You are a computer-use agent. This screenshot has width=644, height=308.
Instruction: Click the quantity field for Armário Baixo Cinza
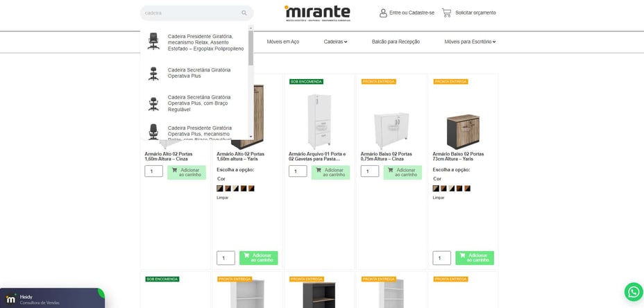pyautogui.click(x=370, y=171)
